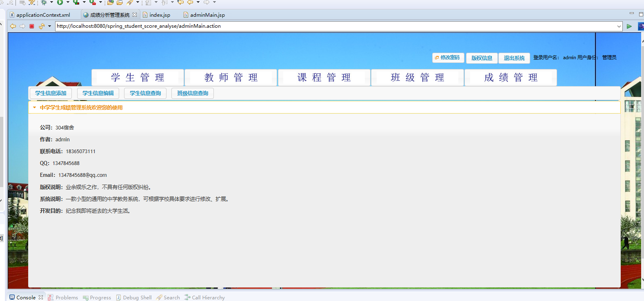Open the Search toolbar dropdown arrow
The height and width of the screenshot is (301, 644).
[138, 2]
